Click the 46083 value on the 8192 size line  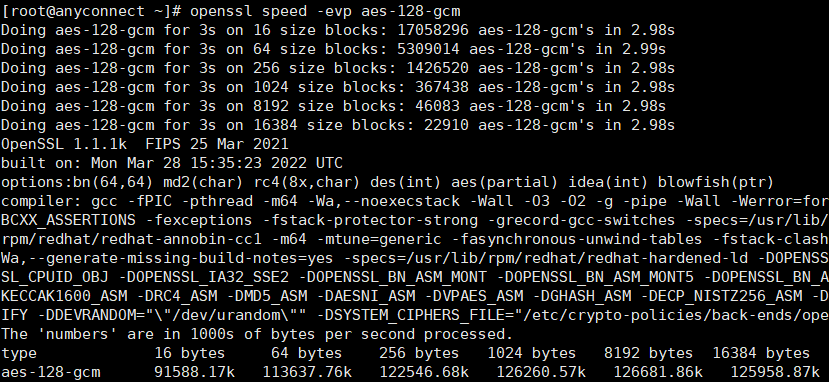(x=437, y=106)
